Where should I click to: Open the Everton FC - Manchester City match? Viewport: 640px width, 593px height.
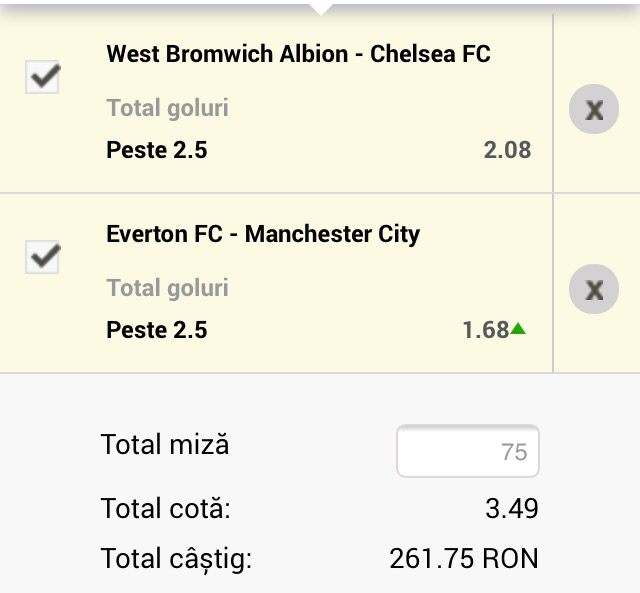[x=263, y=234]
